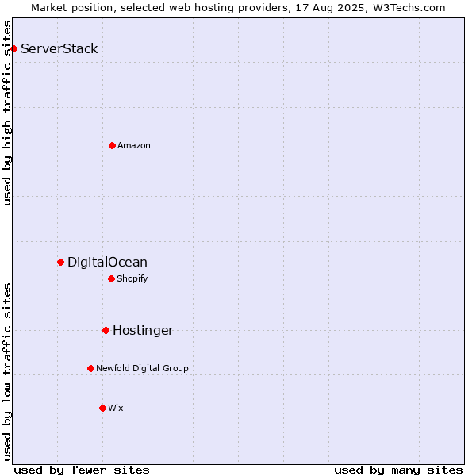Image resolution: width=476 pixels, height=476 pixels.
Task: Click the 'used by many sites' axis label
Action: (x=398, y=470)
